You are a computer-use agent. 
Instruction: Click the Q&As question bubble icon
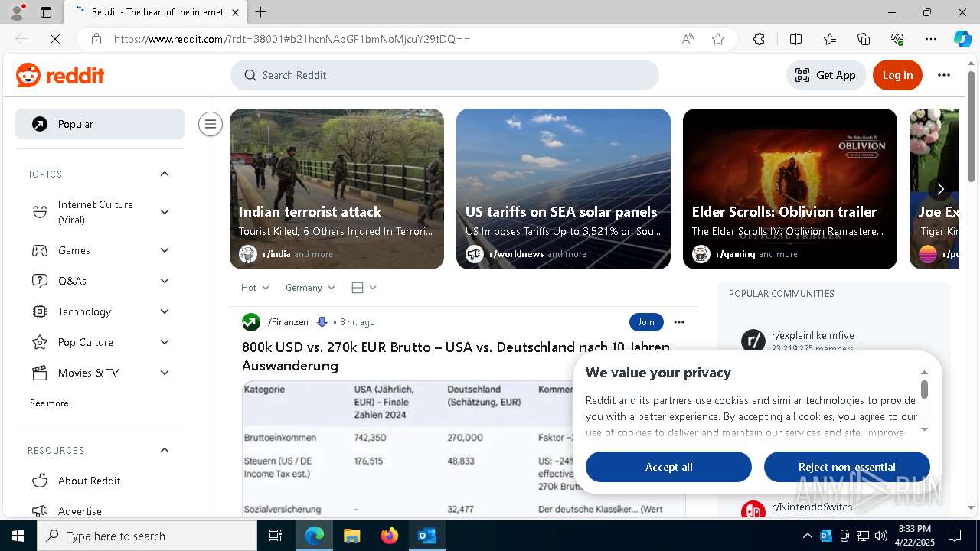coord(40,281)
